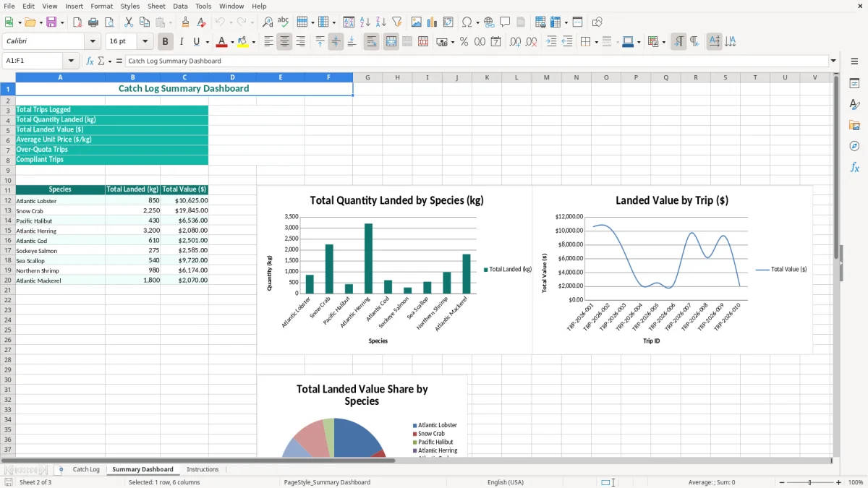The width and height of the screenshot is (868, 488).
Task: Open Sidebar Styles panel icon
Action: [854, 105]
